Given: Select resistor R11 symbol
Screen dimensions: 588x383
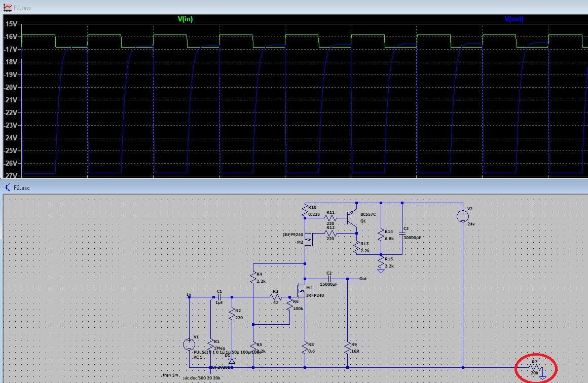Looking at the screenshot, I should (x=330, y=218).
